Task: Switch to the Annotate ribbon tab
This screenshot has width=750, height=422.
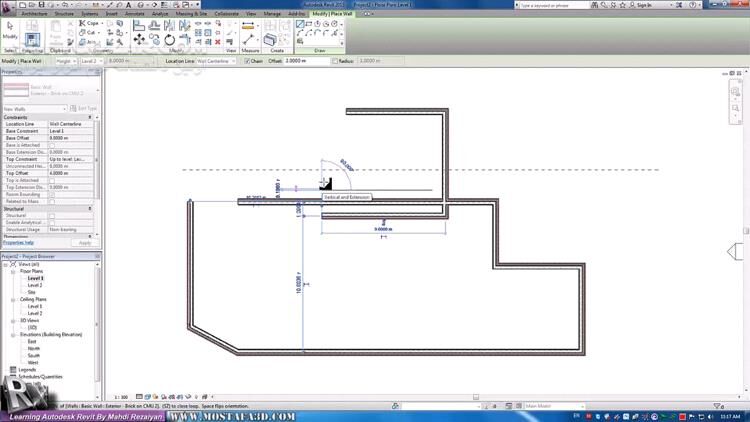Action: coord(134,14)
